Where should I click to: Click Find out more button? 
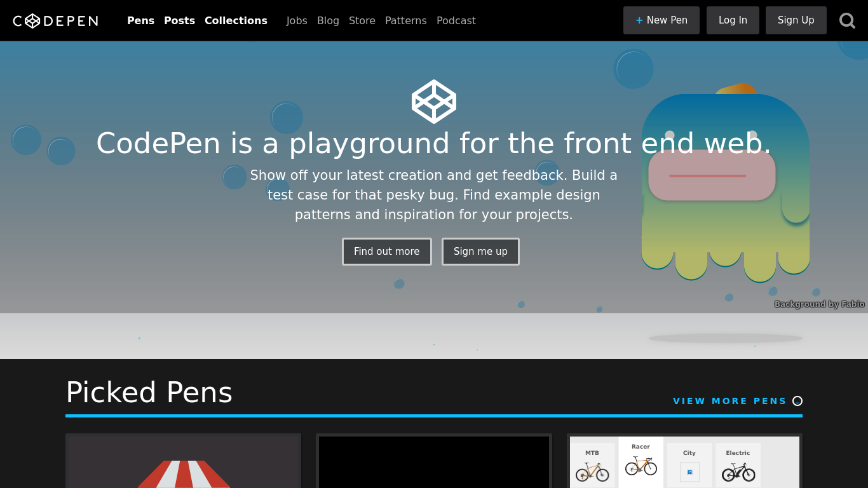pos(387,252)
